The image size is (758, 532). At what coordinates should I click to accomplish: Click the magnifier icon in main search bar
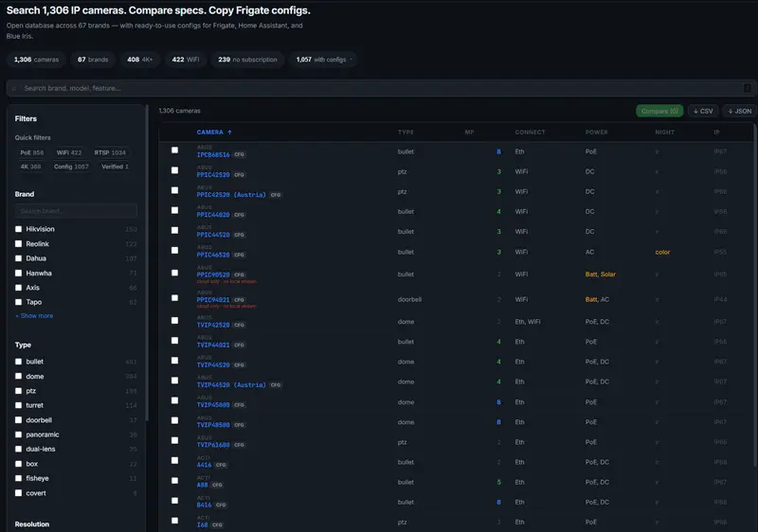[14, 88]
